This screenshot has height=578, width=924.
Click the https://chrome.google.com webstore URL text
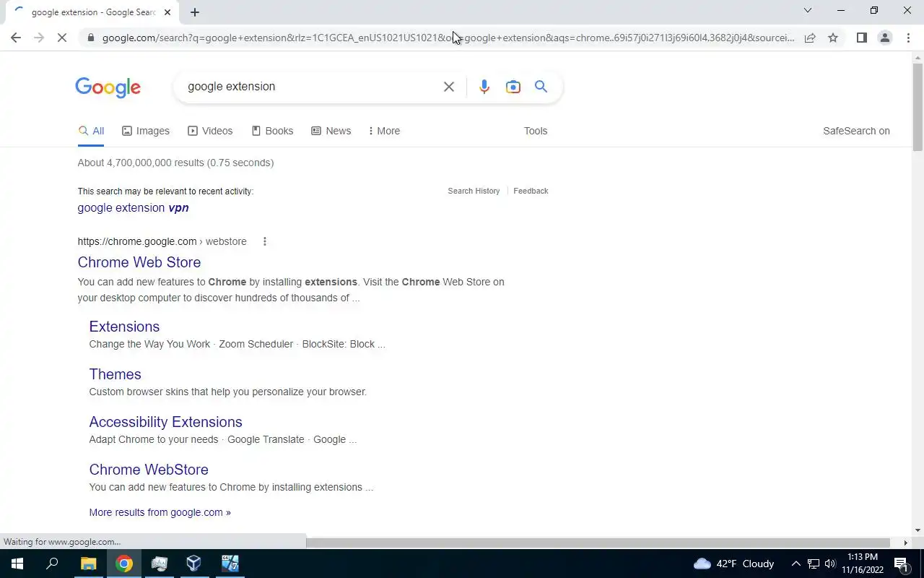click(x=162, y=241)
